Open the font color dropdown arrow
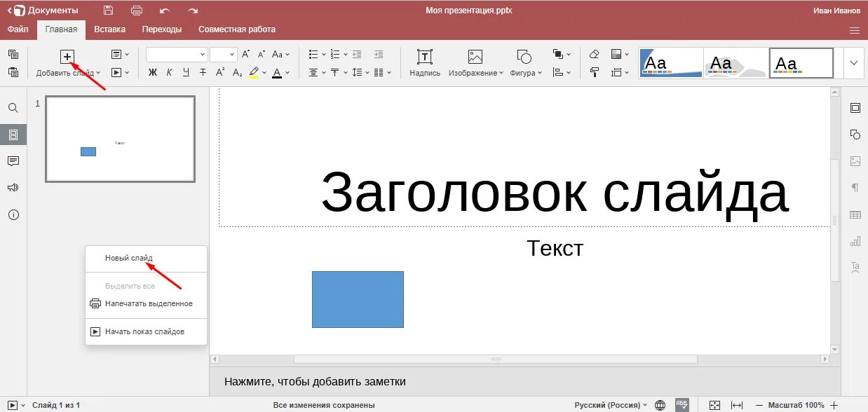The height and width of the screenshot is (412, 868). [287, 72]
